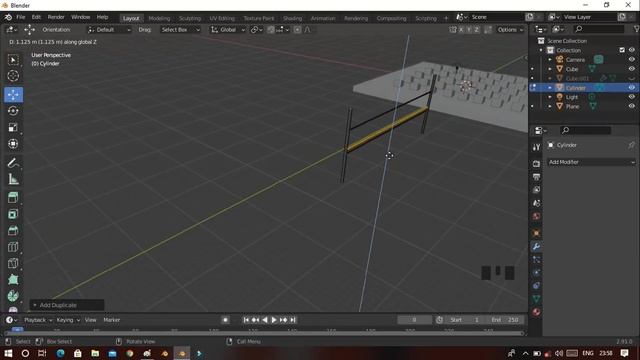The image size is (640, 360).
Task: Open the Help menu
Action: pos(102,17)
